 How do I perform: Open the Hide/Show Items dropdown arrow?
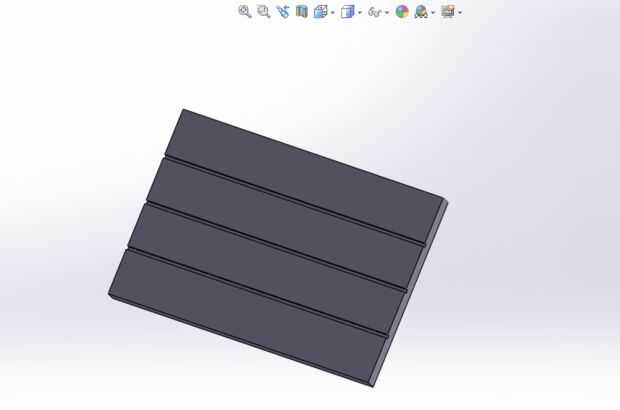[387, 13]
